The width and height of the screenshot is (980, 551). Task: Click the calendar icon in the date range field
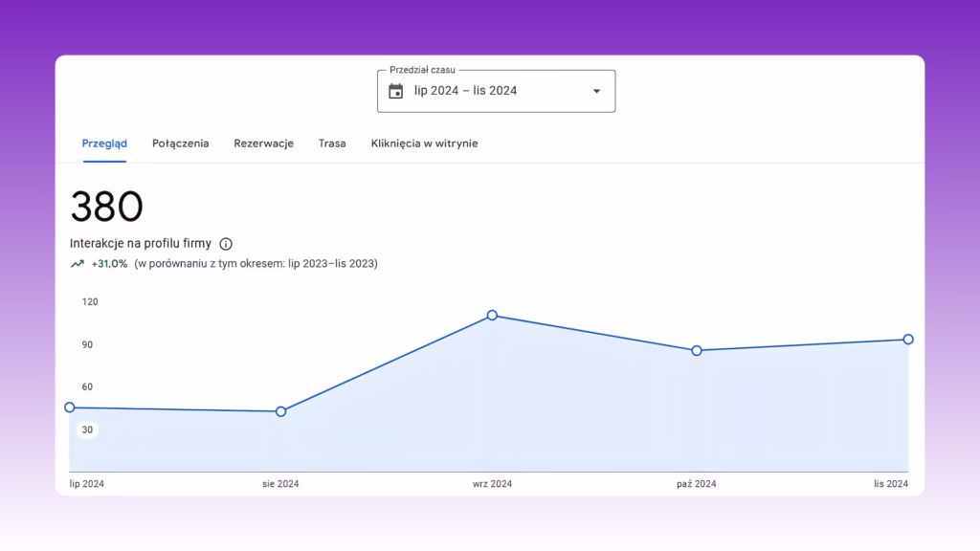click(395, 91)
